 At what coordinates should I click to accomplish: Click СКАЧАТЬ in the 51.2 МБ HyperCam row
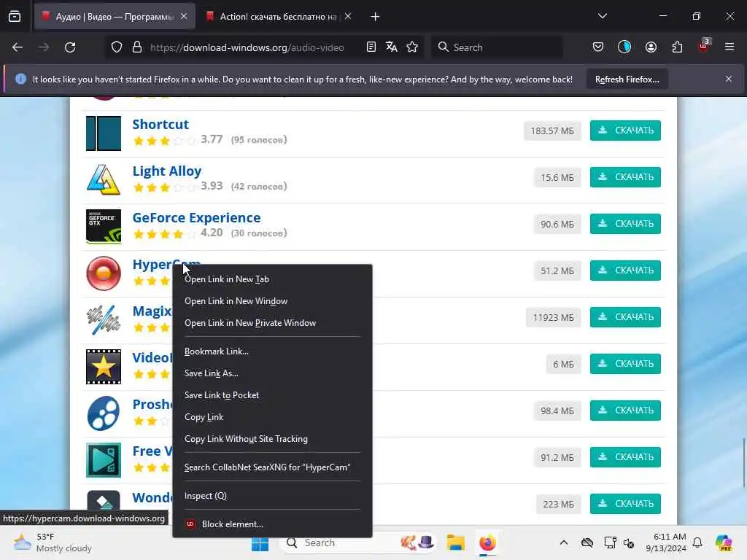point(625,271)
